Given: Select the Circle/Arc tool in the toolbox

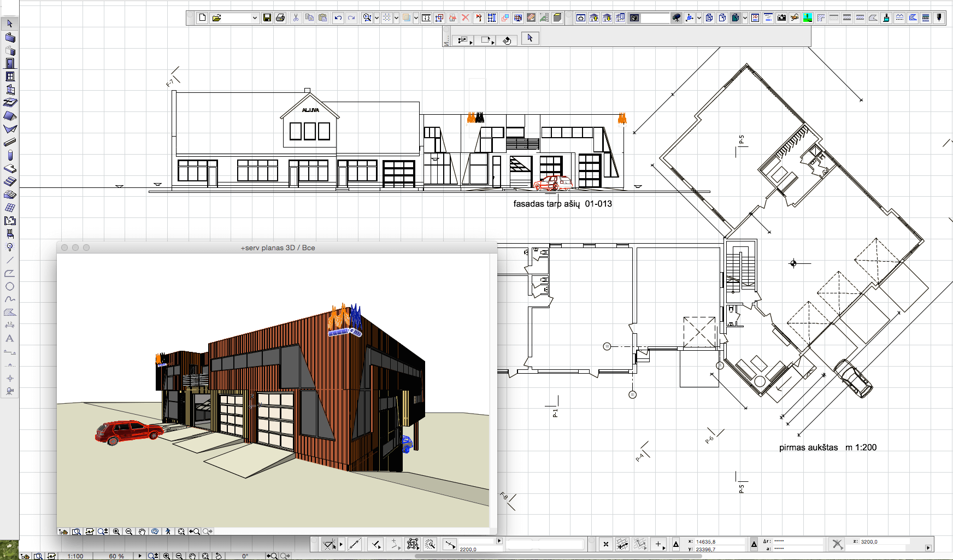Looking at the screenshot, I should tap(10, 286).
